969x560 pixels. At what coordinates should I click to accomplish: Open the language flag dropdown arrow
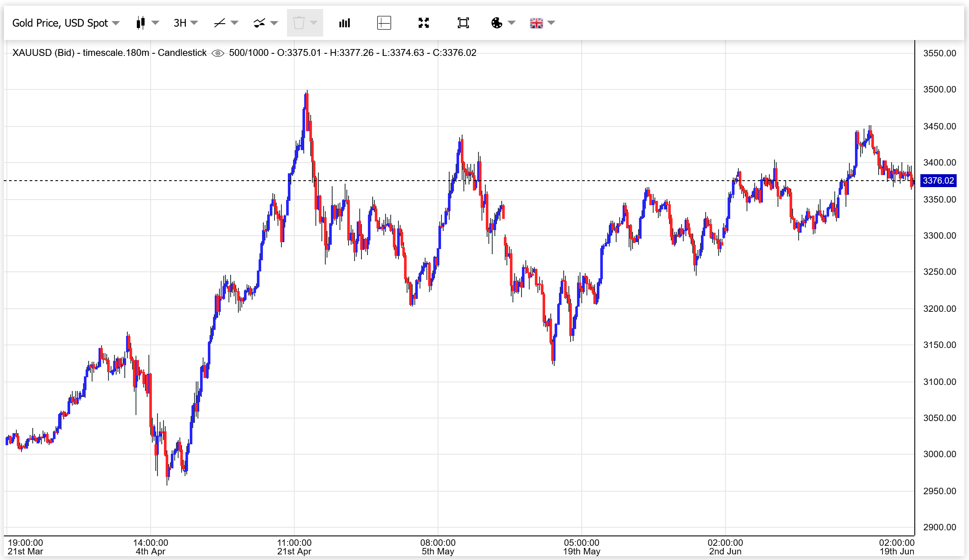pyautogui.click(x=551, y=23)
